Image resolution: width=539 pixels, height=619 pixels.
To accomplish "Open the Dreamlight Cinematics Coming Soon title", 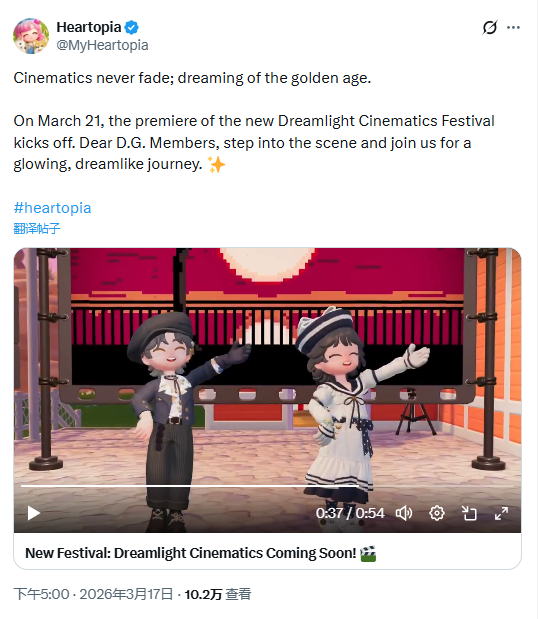I will (191, 553).
